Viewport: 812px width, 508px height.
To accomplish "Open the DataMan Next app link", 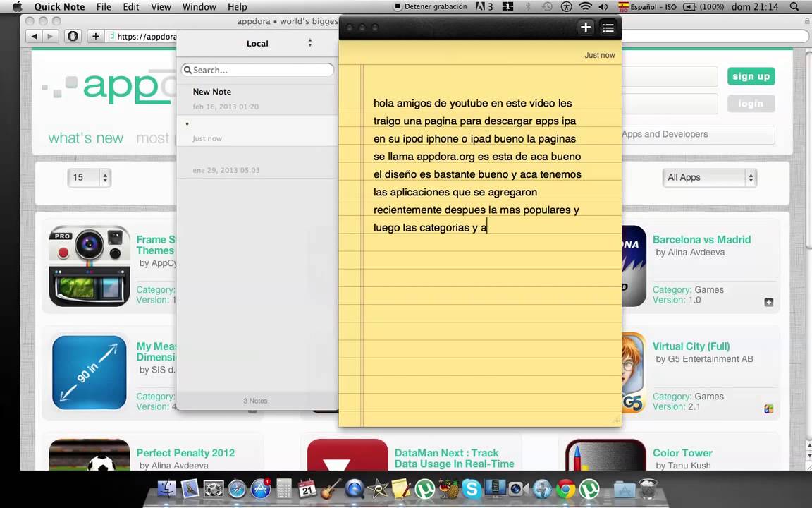I will [454, 458].
